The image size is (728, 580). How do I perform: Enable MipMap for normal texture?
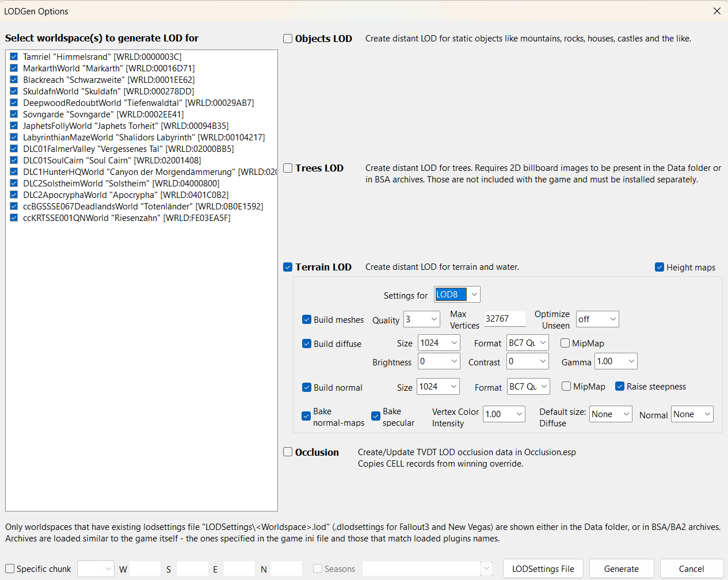(566, 386)
